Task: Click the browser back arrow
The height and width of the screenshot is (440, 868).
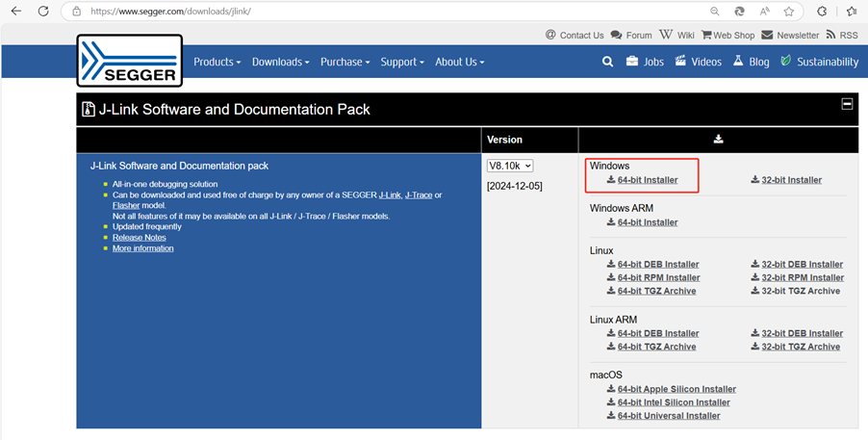Action: tap(15, 12)
